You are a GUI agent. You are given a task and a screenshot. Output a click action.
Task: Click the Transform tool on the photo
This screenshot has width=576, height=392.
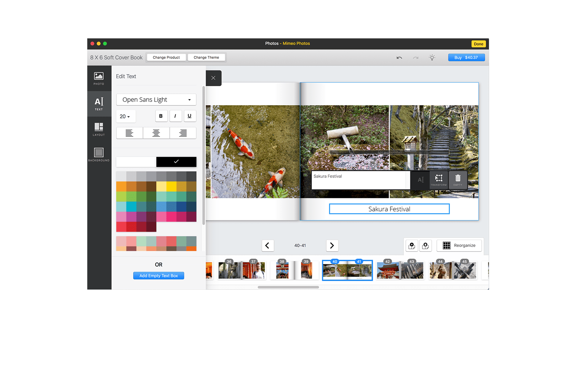click(x=439, y=180)
